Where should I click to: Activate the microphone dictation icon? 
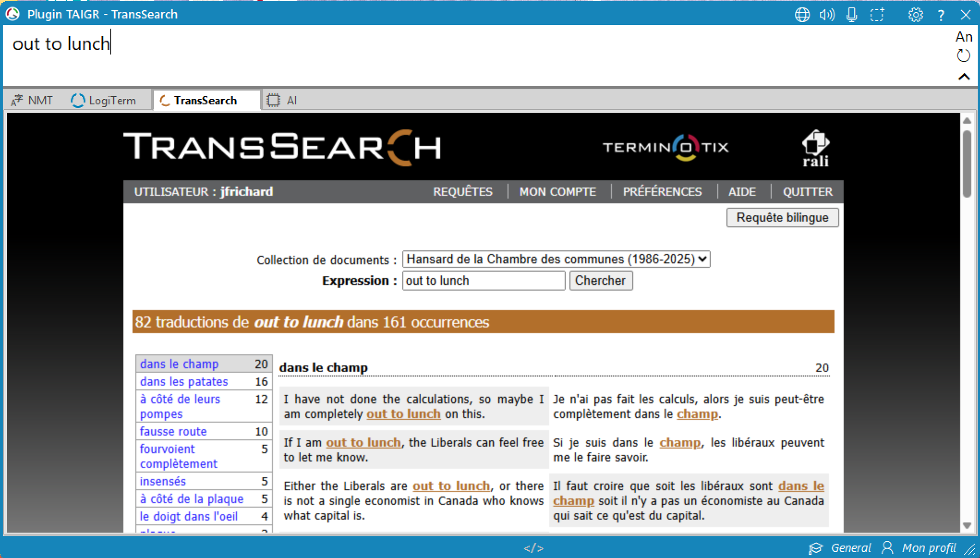pyautogui.click(x=852, y=15)
